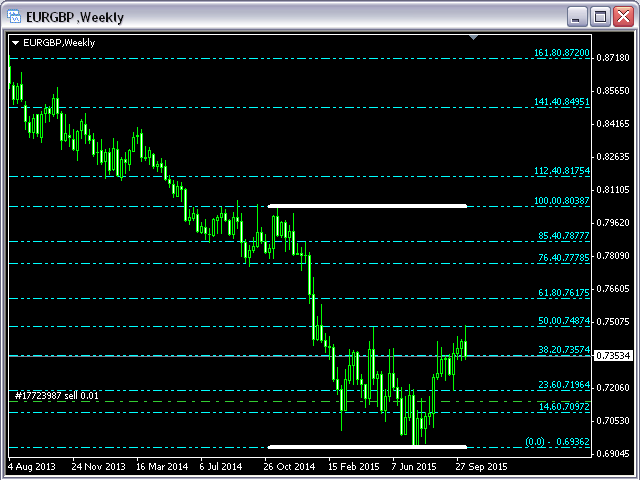Click the 50.0 Fibonacci level label
Screen dimensions: 640x480
564,321
